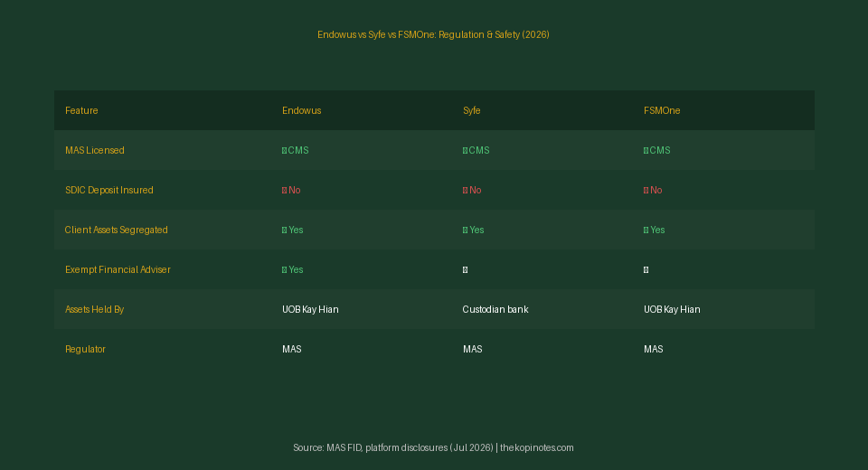Image resolution: width=868 pixels, height=470 pixels.
Task: Select the Endowus column header
Action: point(302,110)
